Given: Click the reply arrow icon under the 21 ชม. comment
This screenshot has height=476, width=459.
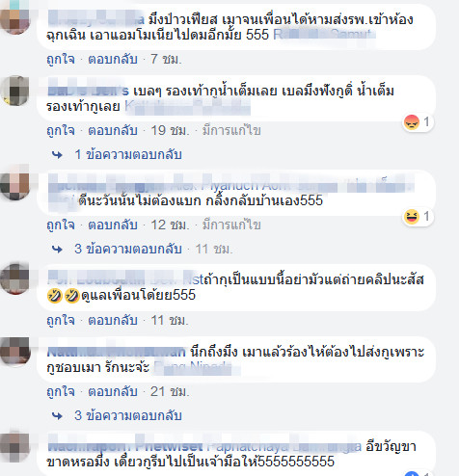Looking at the screenshot, I should [x=57, y=416].
